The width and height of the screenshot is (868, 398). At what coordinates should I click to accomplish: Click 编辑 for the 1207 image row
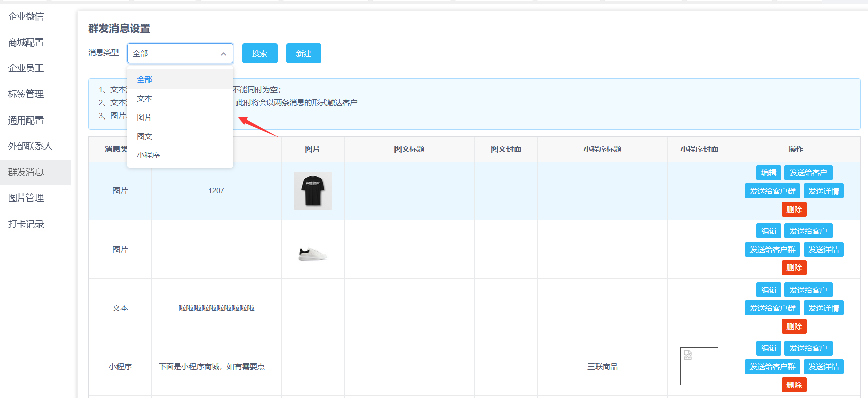(x=768, y=173)
